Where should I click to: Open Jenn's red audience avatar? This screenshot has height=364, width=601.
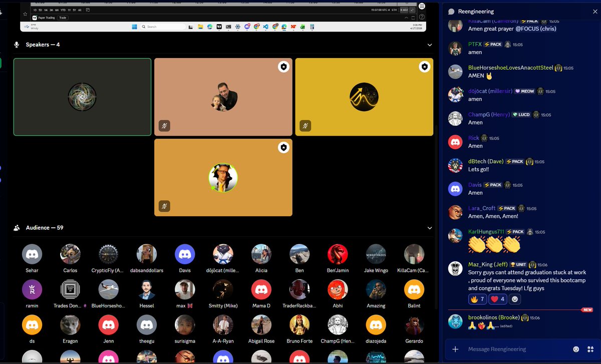109,325
